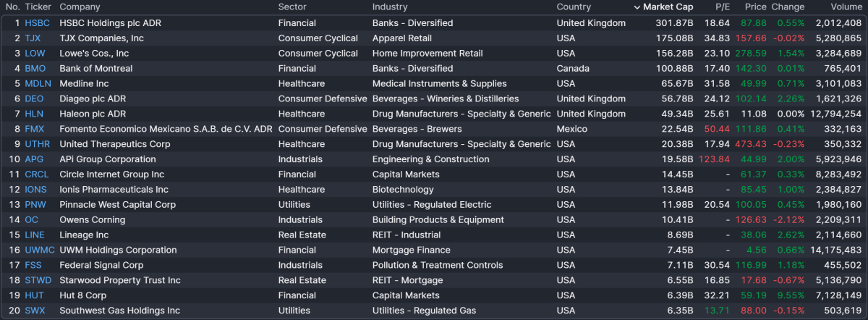This screenshot has height=320, width=868.
Task: Sort by Price column header
Action: tap(755, 7)
